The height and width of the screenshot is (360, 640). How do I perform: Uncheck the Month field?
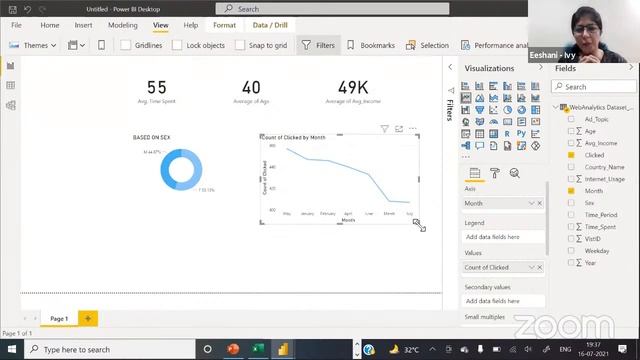571,191
